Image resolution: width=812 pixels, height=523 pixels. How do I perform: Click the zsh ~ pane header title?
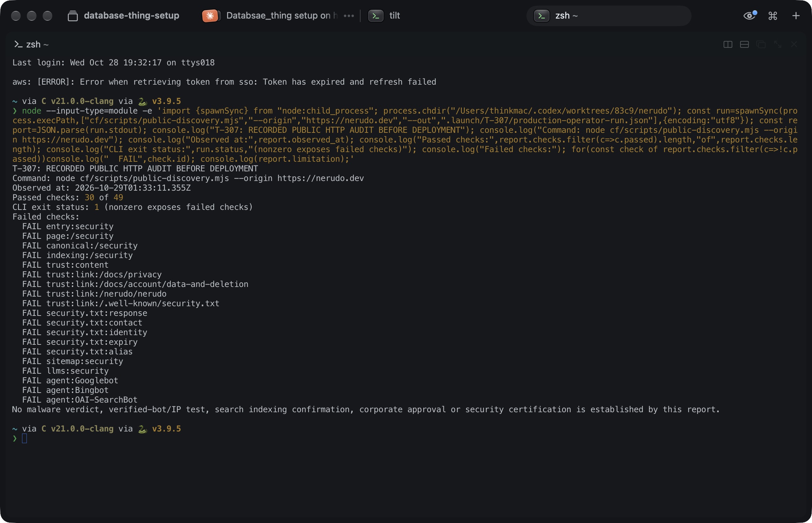click(38, 44)
